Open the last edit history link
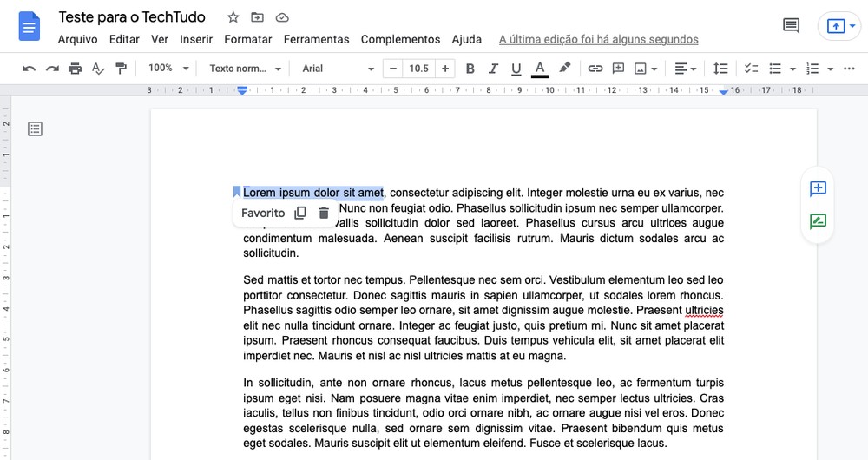The height and width of the screenshot is (460, 868). click(598, 39)
